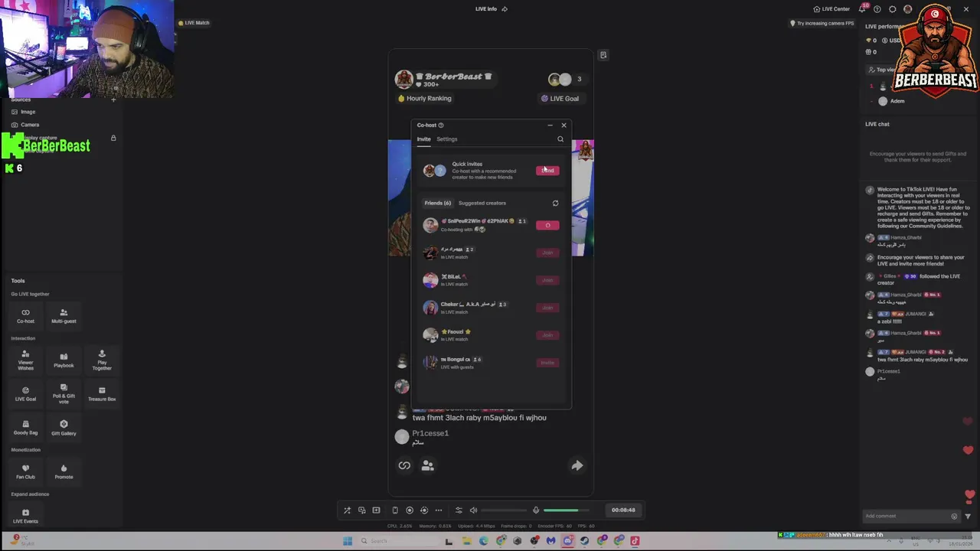Open the Poll & Gift vote tool
The width and height of the screenshot is (980, 551).
tap(64, 393)
